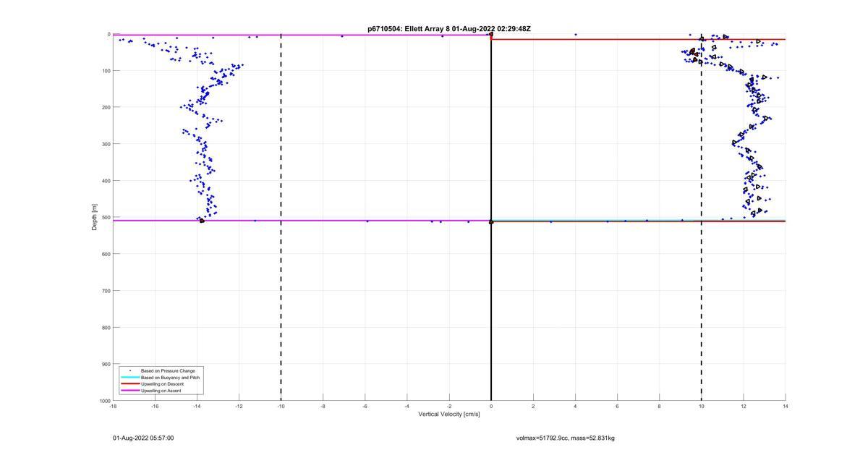Click legend entry 'Based on Buoyancy and Pitch'
The height and width of the screenshot is (450, 868).
(171, 378)
